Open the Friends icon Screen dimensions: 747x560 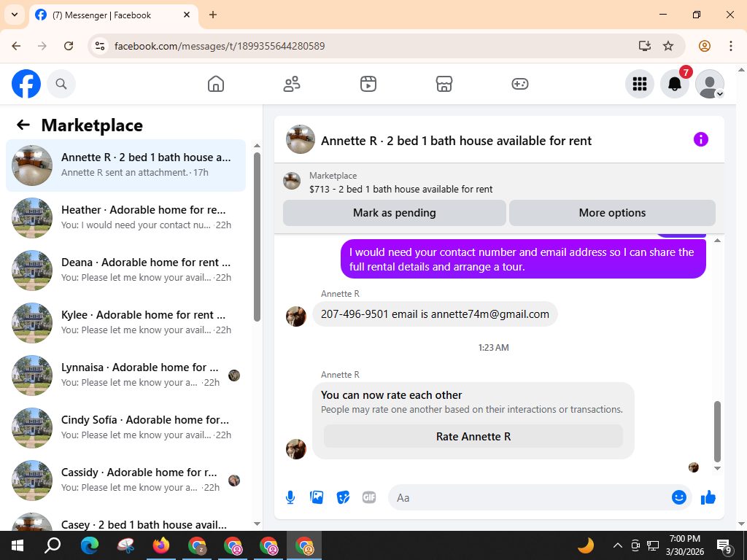[292, 84]
